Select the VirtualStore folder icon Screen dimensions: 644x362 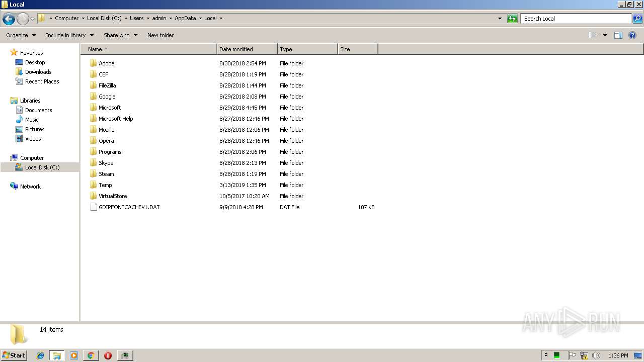pos(93,196)
